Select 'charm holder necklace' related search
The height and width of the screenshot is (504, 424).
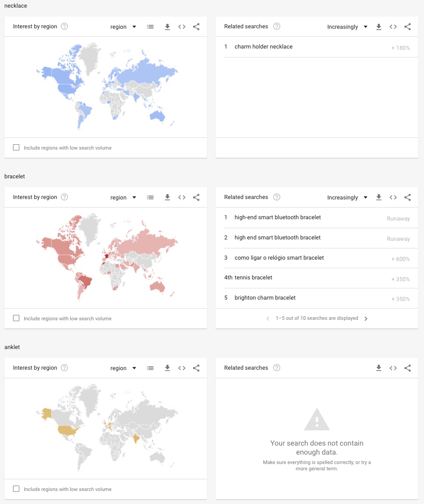pos(264,47)
